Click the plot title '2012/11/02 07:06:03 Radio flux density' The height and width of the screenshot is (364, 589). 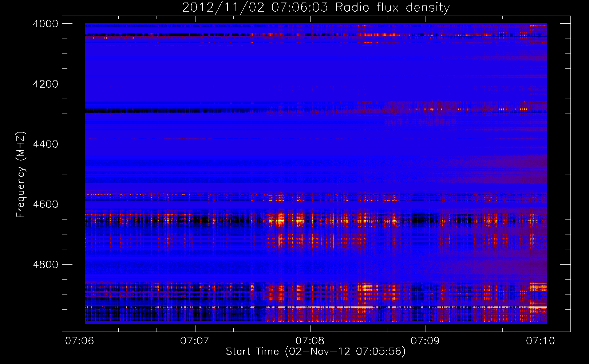pyautogui.click(x=316, y=7)
